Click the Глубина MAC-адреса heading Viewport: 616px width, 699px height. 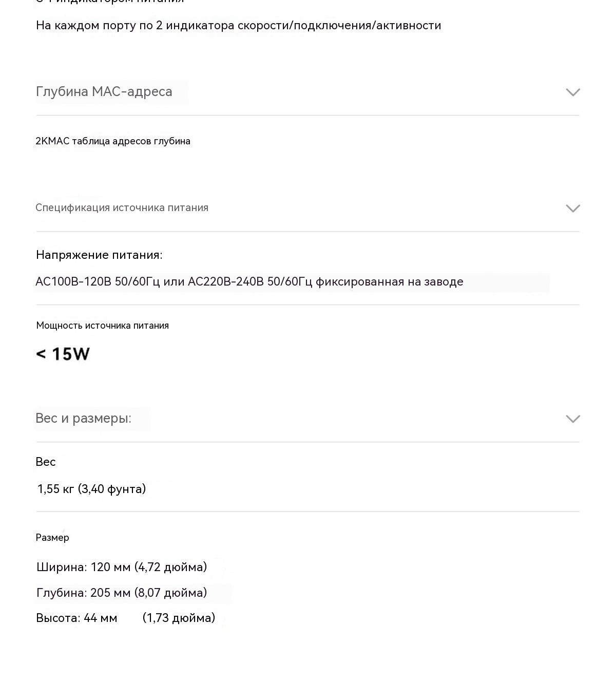[x=104, y=92]
